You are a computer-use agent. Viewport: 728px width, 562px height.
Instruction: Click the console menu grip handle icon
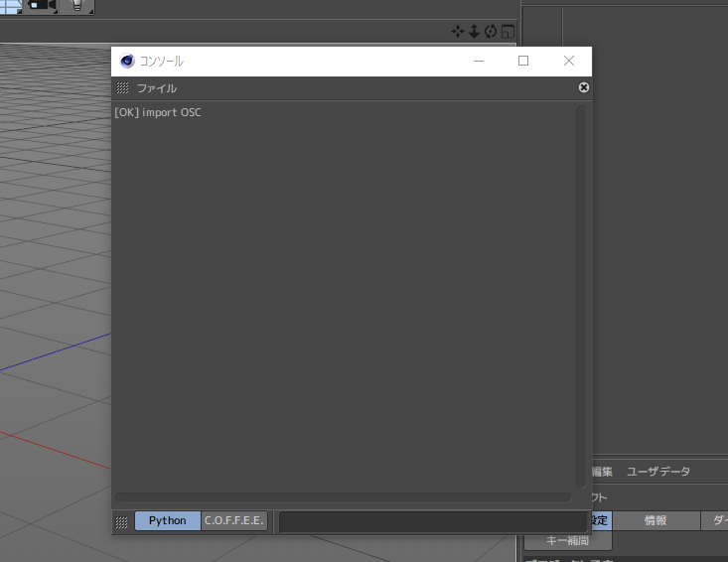click(122, 87)
